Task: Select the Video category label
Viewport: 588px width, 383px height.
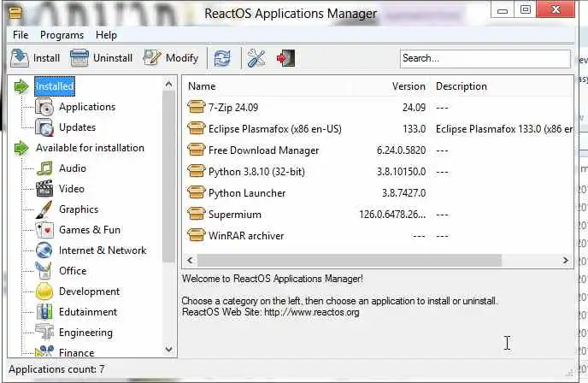Action: pos(71,189)
